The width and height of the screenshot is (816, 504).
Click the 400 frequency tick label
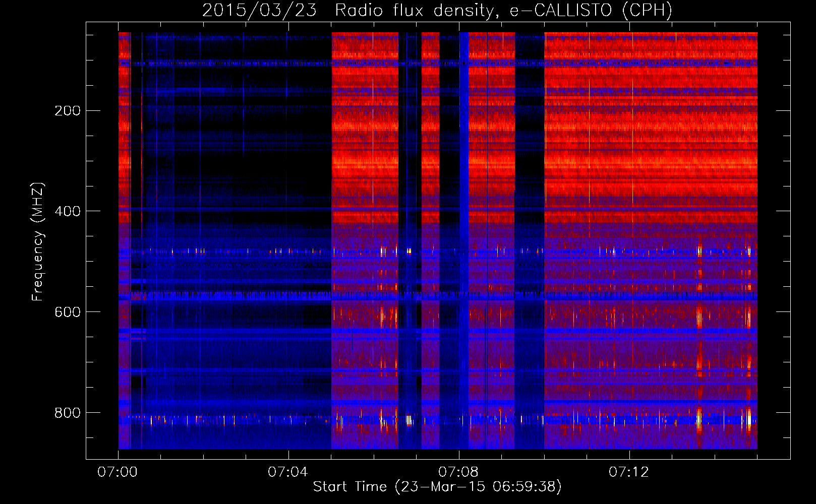68,211
